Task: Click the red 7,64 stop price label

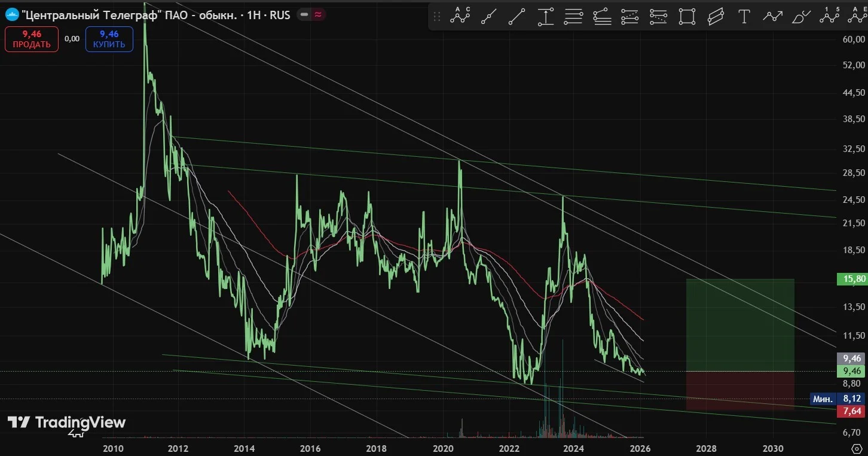Action: (x=852, y=411)
